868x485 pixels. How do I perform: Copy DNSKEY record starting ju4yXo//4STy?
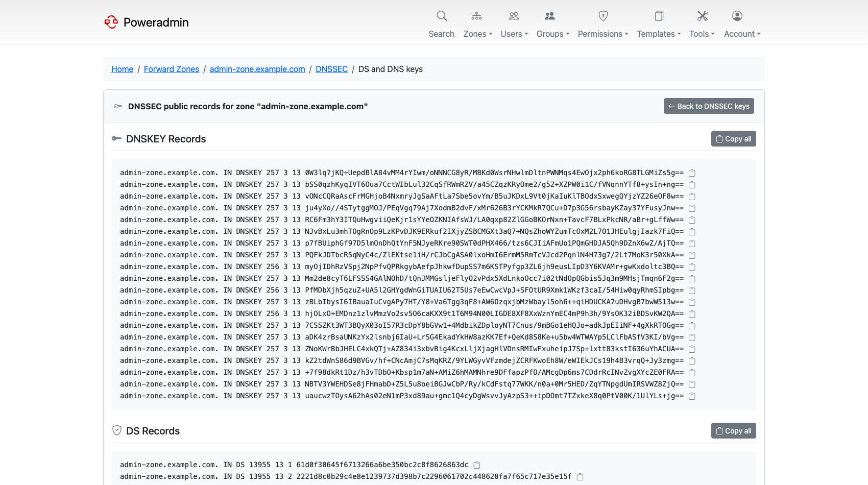point(692,208)
